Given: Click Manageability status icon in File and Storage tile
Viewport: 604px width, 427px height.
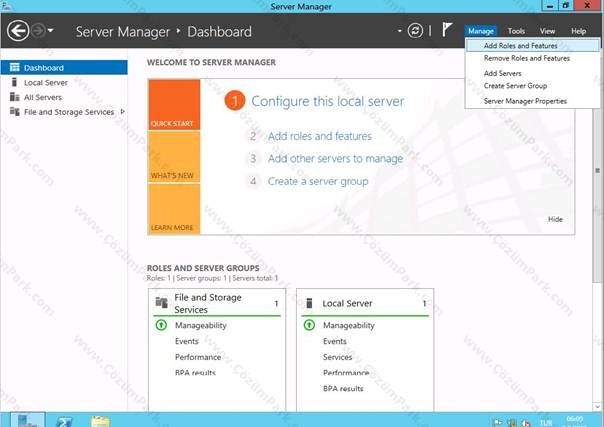Looking at the screenshot, I should pos(161,325).
